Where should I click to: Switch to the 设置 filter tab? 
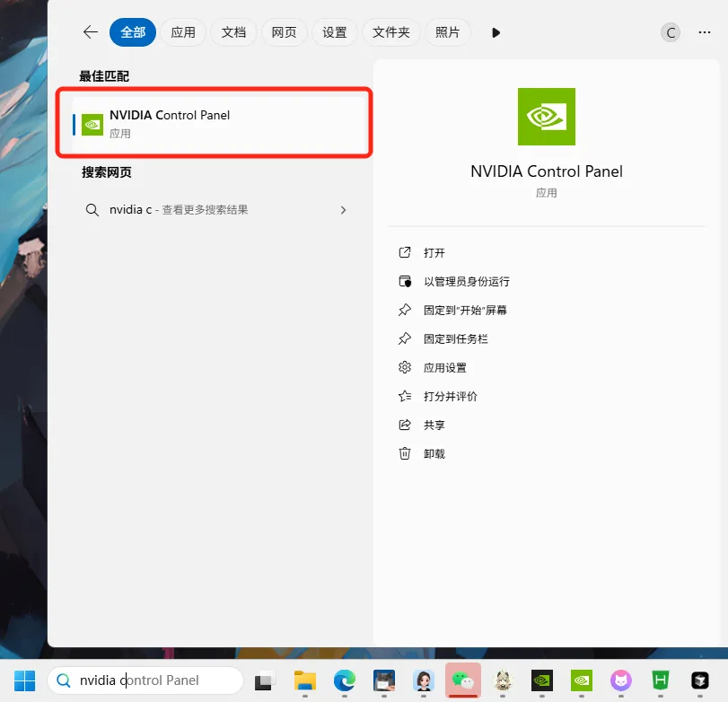334,32
